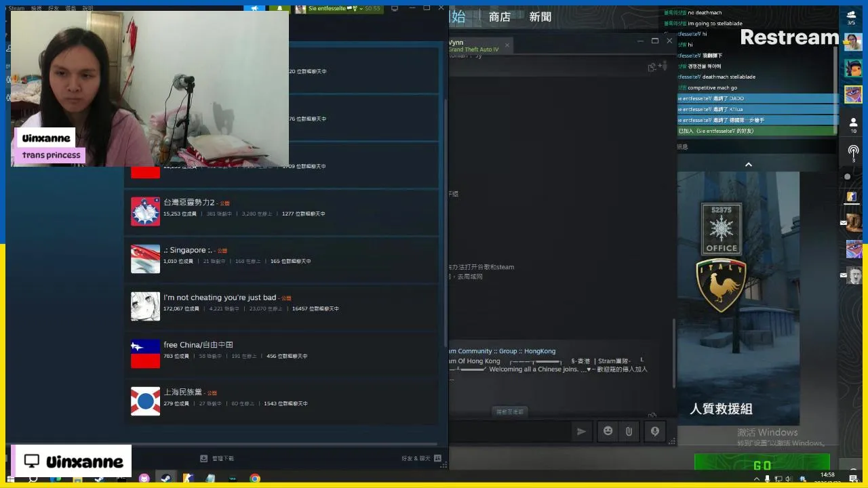This screenshot has width=868, height=488.
Task: Collapse the lobby chat with the up chevron
Action: coord(749,164)
